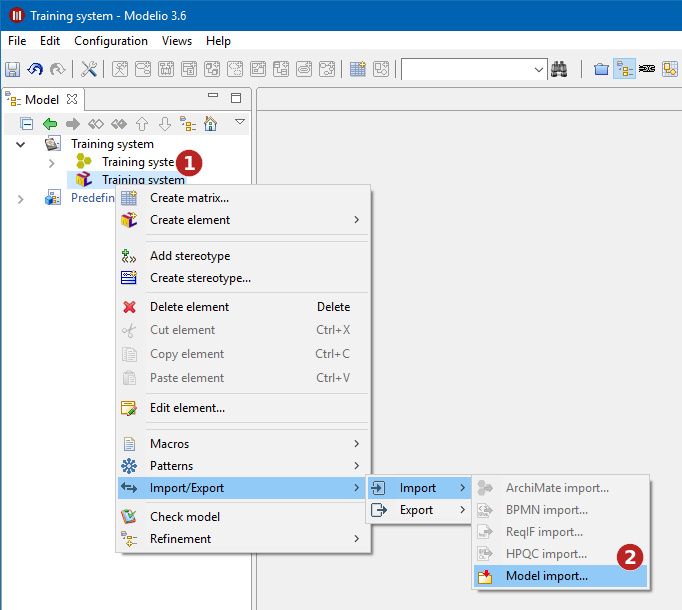Click the HPQC import... entry
Image resolution: width=682 pixels, height=610 pixels.
tap(561, 554)
